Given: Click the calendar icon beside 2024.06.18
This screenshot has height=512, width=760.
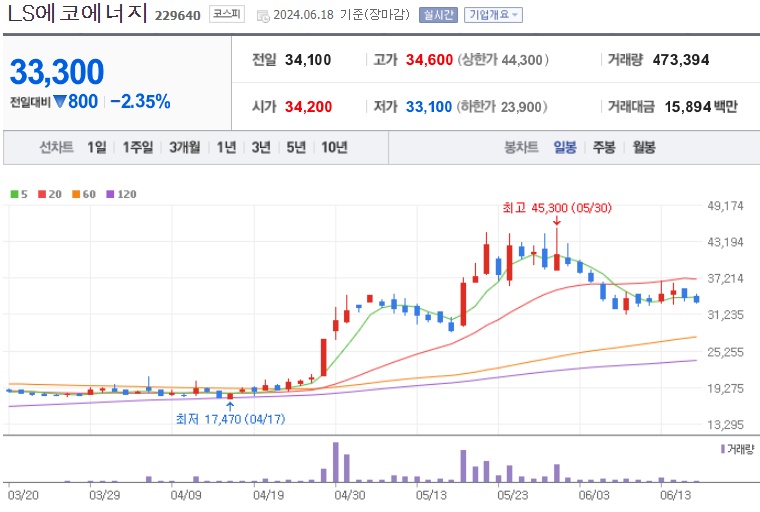Looking at the screenshot, I should pyautogui.click(x=263, y=16).
